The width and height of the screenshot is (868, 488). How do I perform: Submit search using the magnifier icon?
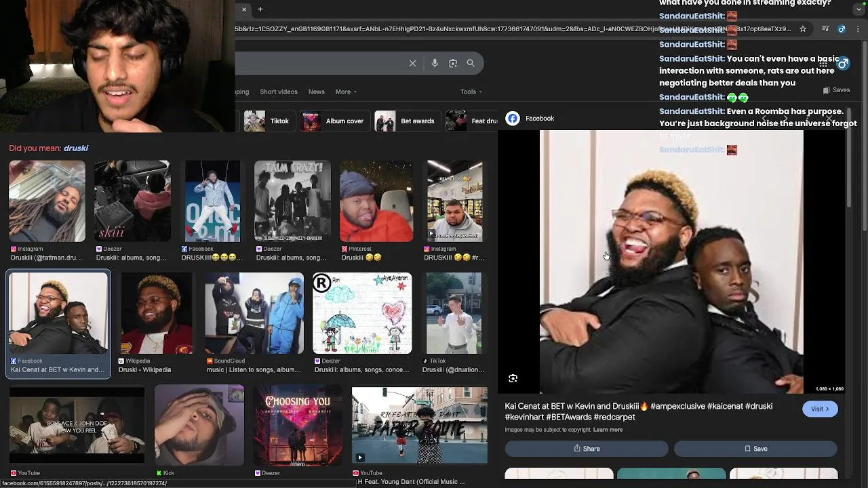click(x=471, y=63)
